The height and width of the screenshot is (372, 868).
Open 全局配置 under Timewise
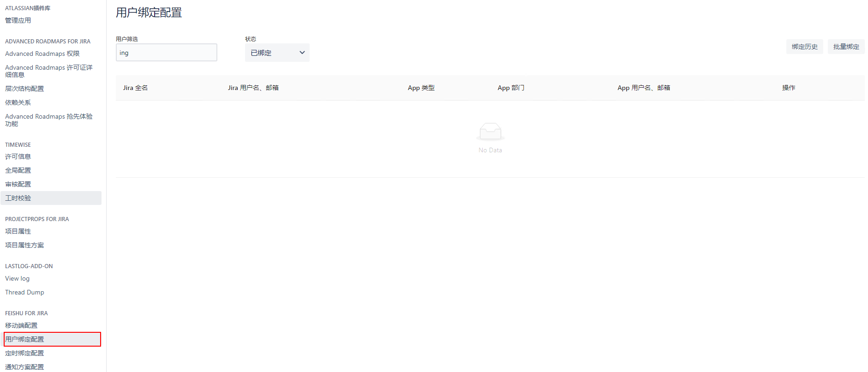18,170
